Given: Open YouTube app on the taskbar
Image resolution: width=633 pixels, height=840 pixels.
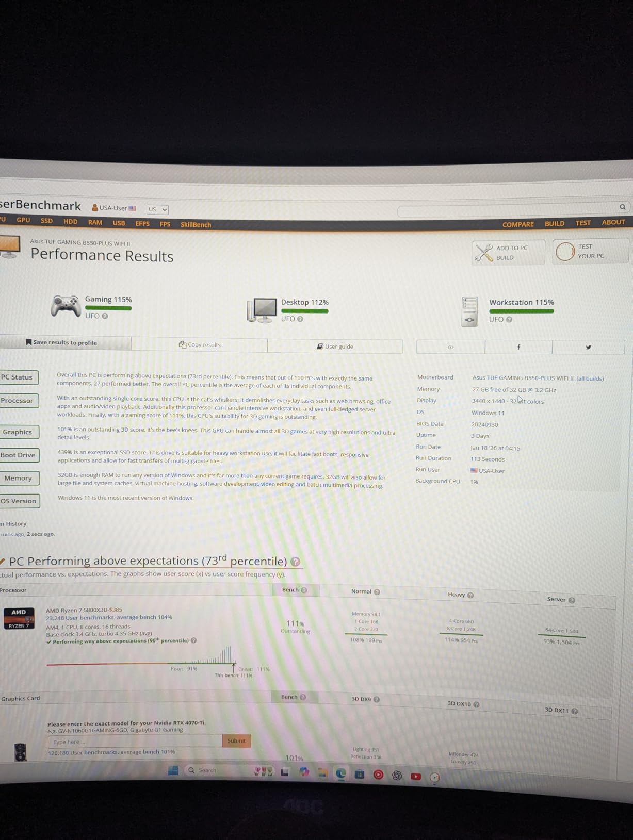Looking at the screenshot, I should coord(416,776).
